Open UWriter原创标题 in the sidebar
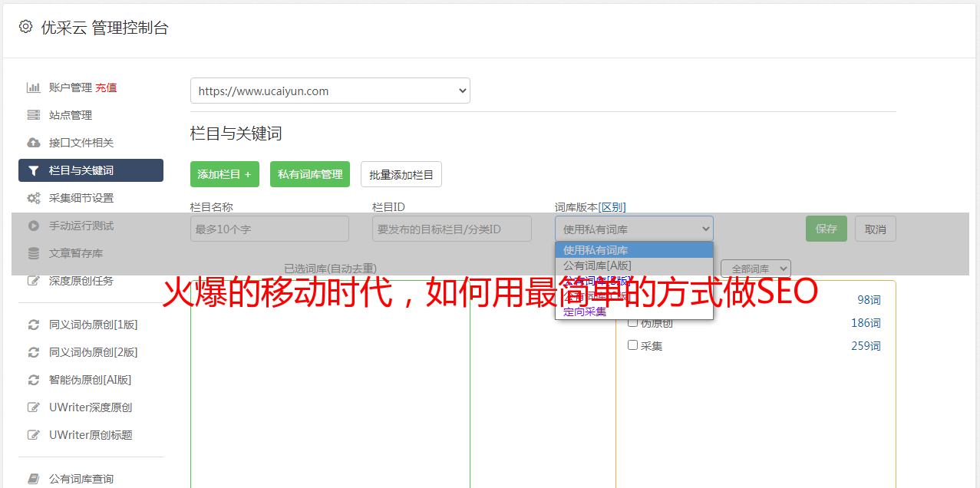 point(91,435)
